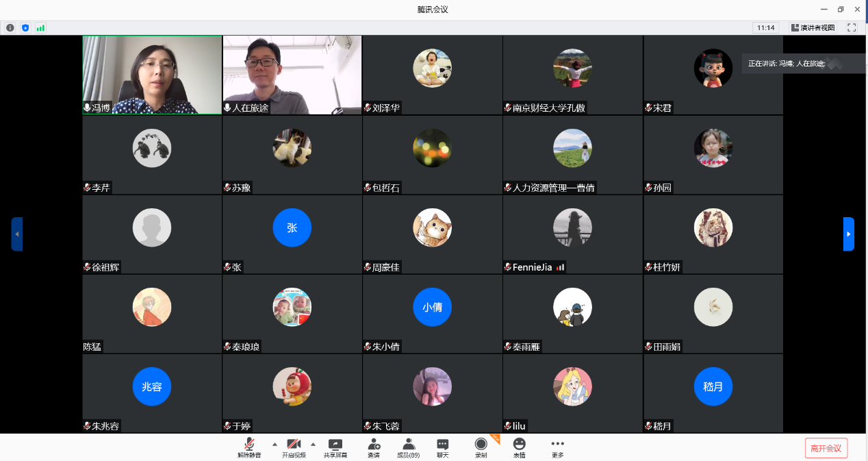Start screen sharing with 共享屏幕
The height and width of the screenshot is (461, 868).
335,447
